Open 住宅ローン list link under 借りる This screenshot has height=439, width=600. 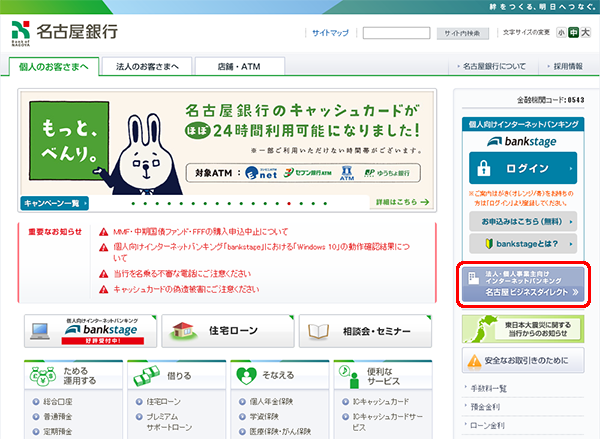[x=163, y=401]
